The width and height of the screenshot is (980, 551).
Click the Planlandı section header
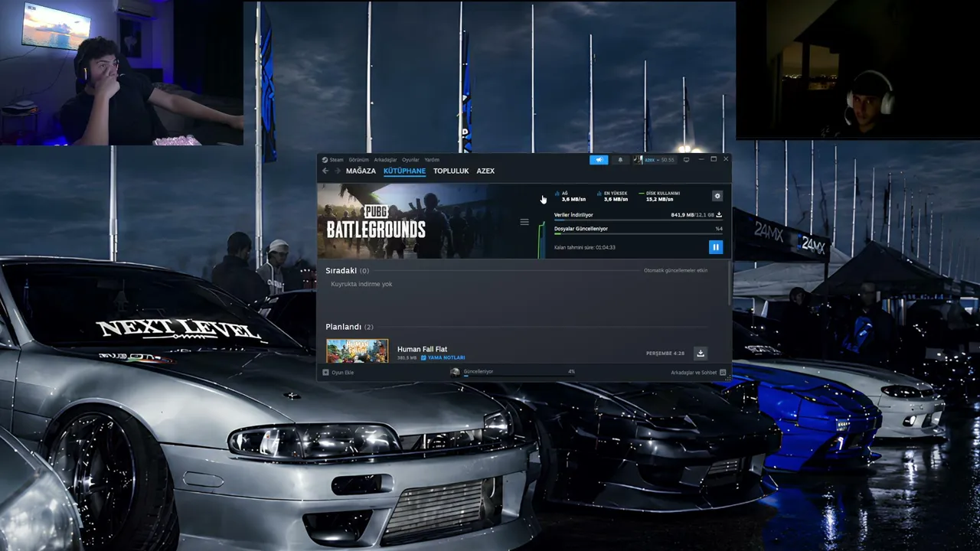(349, 327)
